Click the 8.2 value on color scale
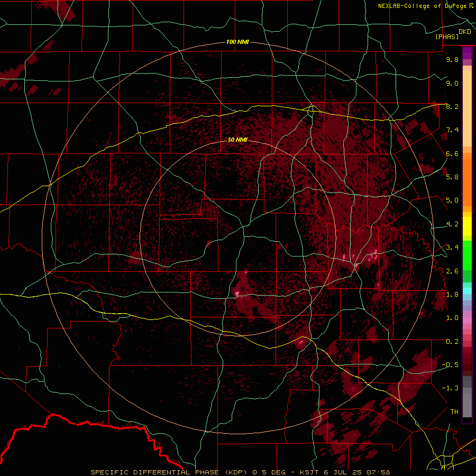Image resolution: width=476 pixels, height=476 pixels. [452, 106]
